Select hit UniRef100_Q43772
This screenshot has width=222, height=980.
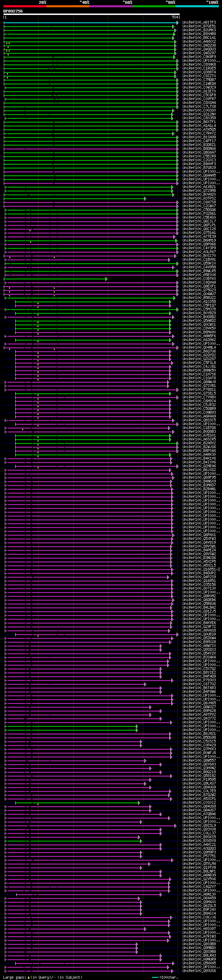click(x=199, y=718)
